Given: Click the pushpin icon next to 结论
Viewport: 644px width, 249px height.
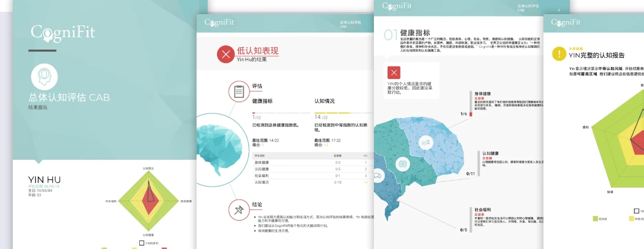Looking at the screenshot, I should [239, 210].
